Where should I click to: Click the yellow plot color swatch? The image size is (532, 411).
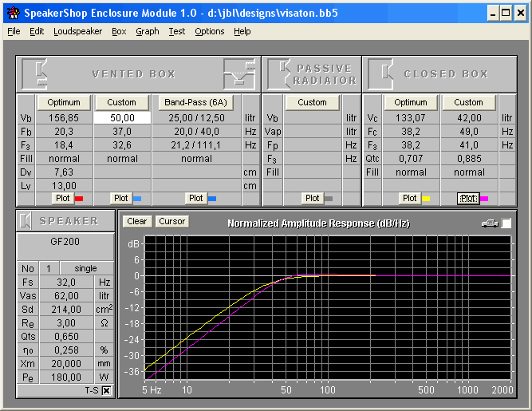[x=426, y=199]
